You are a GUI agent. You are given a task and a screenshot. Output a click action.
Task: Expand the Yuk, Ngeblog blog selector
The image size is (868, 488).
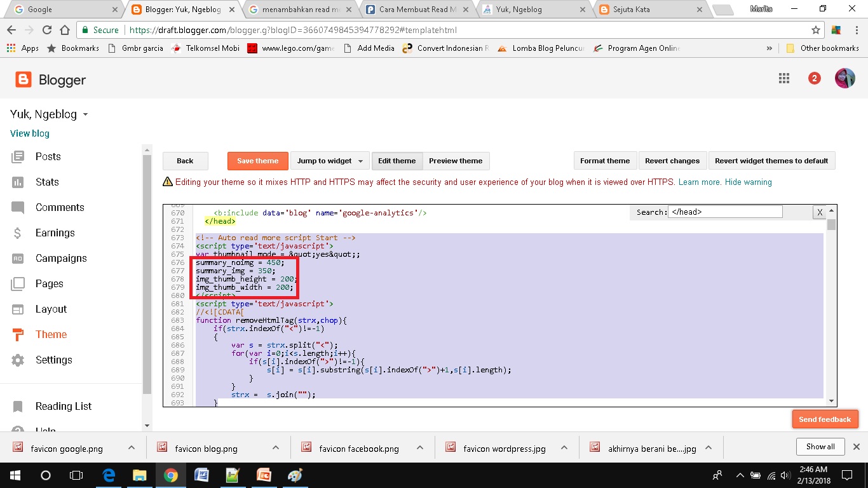[x=85, y=115]
